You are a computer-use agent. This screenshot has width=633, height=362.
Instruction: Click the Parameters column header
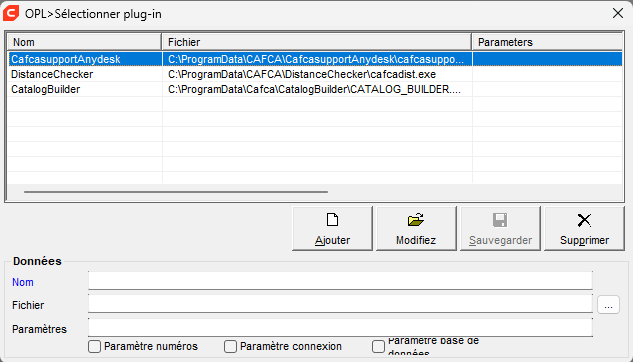point(547,42)
